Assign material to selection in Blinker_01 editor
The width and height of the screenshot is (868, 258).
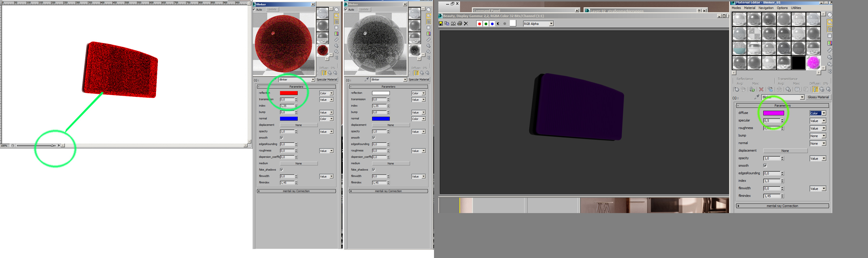(752, 90)
